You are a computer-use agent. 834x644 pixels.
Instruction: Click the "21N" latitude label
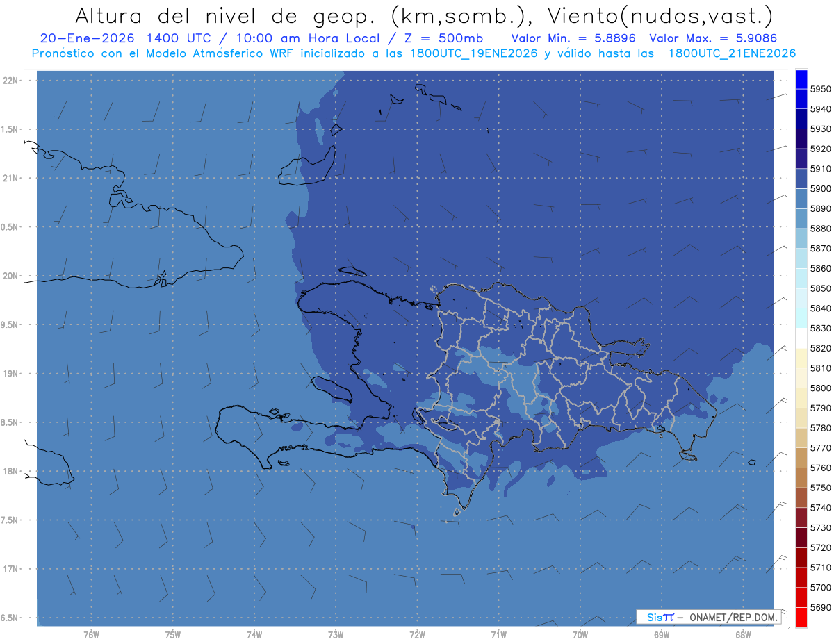(x=12, y=179)
